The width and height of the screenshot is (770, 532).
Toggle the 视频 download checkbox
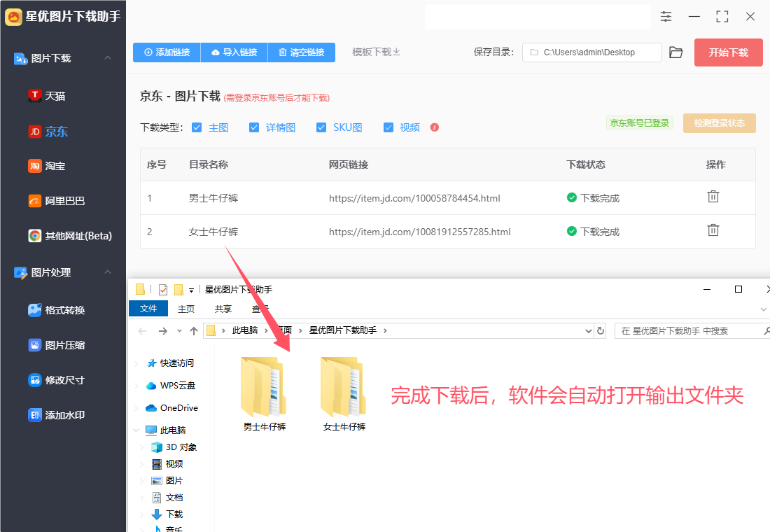(x=388, y=127)
